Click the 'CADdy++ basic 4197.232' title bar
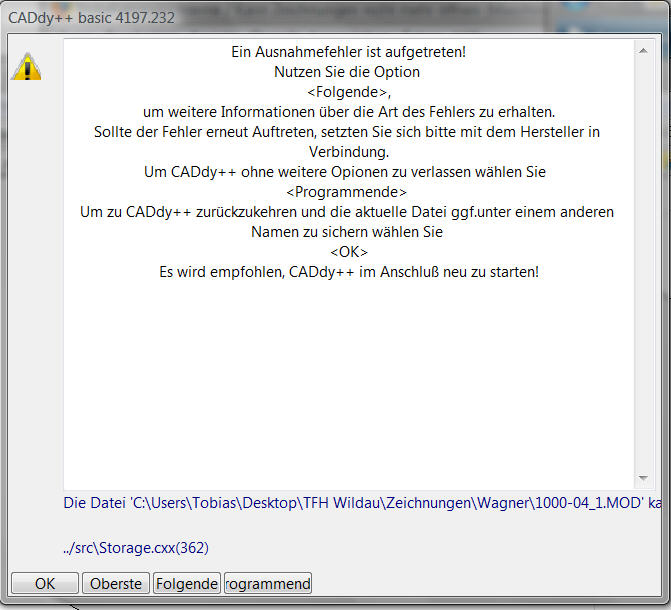The image size is (671, 610). [x=91, y=18]
